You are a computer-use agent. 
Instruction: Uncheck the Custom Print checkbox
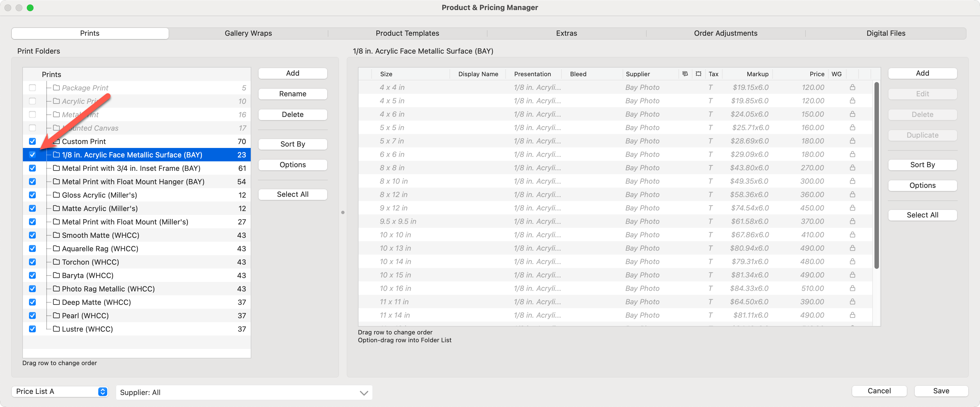pyautogui.click(x=32, y=142)
